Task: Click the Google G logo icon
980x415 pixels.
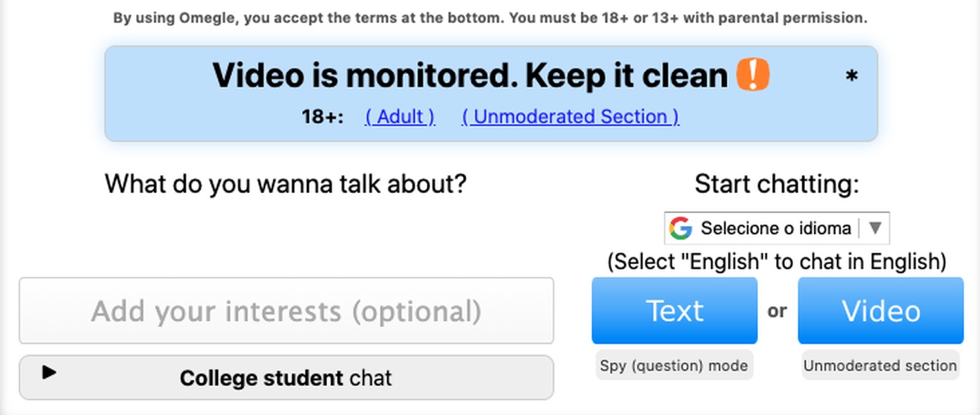Action: [x=681, y=228]
